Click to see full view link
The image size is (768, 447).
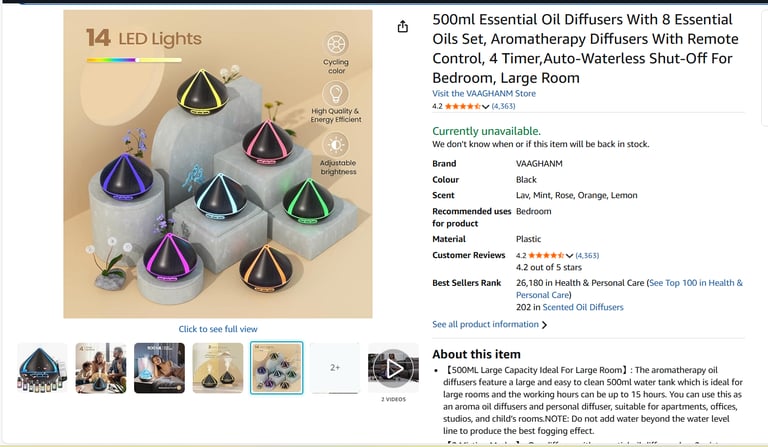(218, 329)
